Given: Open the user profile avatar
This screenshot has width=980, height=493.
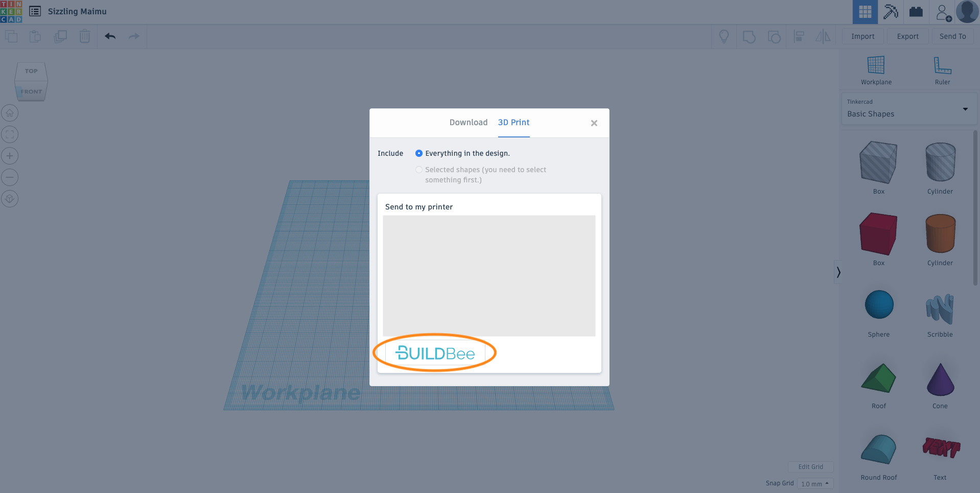Looking at the screenshot, I should pyautogui.click(x=967, y=11).
